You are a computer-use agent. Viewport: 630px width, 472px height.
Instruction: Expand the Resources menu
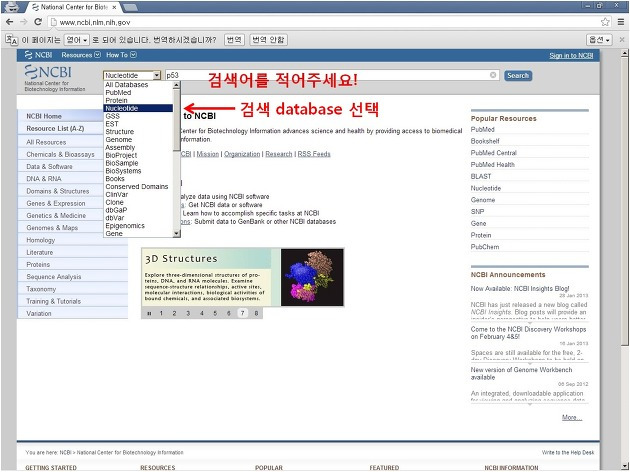[81, 55]
